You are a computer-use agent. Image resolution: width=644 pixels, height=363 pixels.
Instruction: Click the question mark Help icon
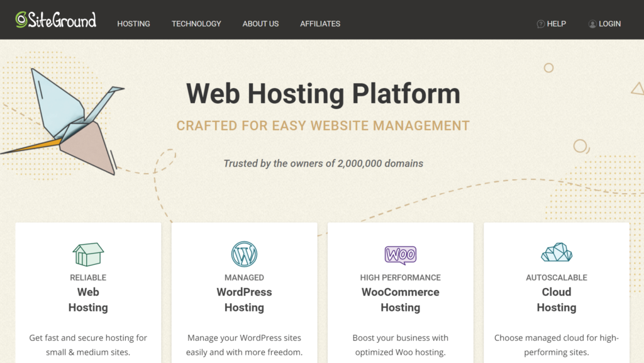[540, 24]
